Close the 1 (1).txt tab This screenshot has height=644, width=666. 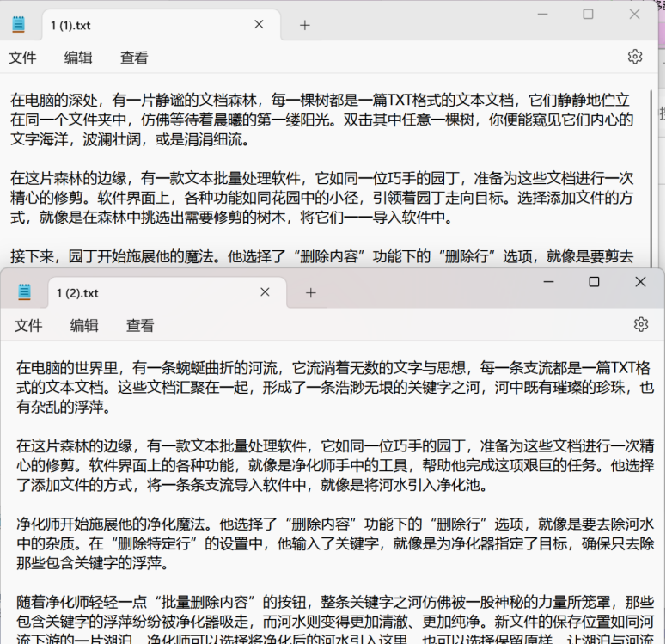[x=259, y=25]
